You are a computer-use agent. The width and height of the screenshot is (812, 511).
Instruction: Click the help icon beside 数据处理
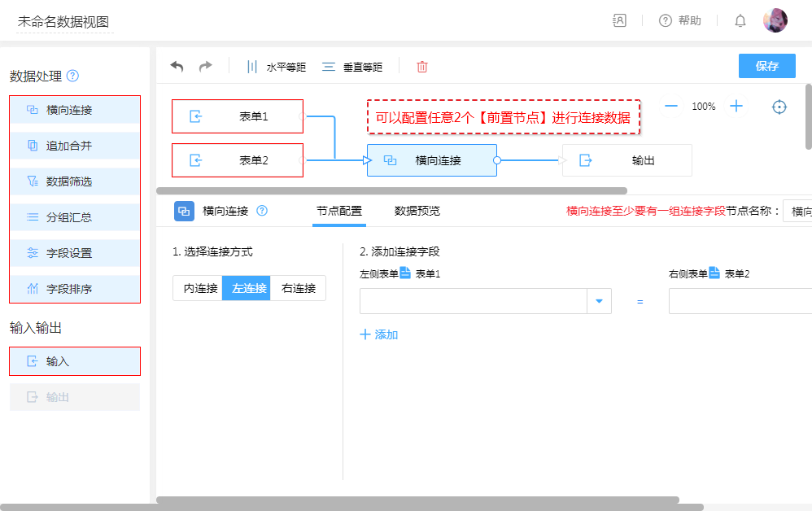[72, 76]
